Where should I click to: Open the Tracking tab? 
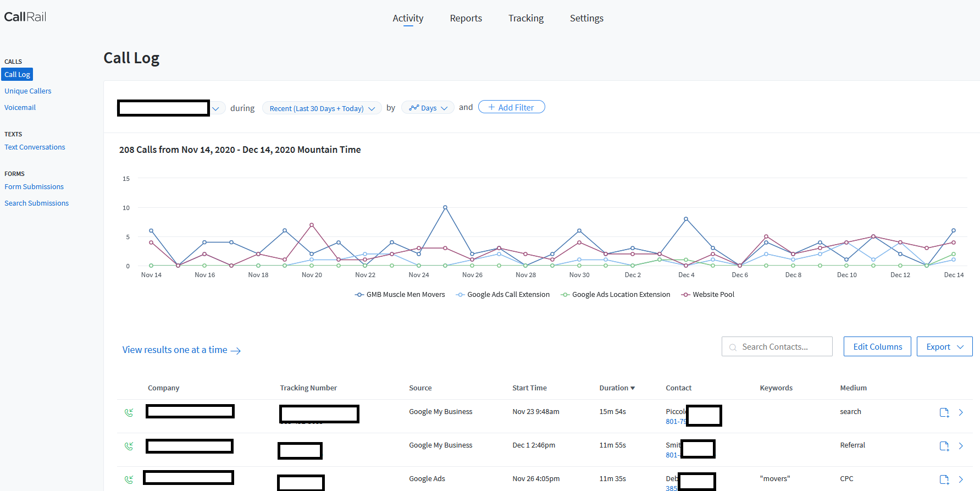click(x=525, y=18)
